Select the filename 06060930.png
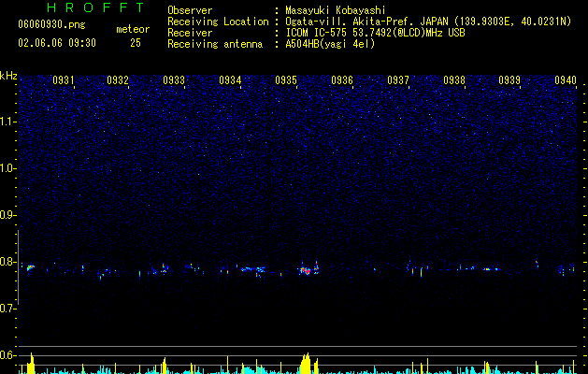This screenshot has width=588, height=374. (x=51, y=24)
